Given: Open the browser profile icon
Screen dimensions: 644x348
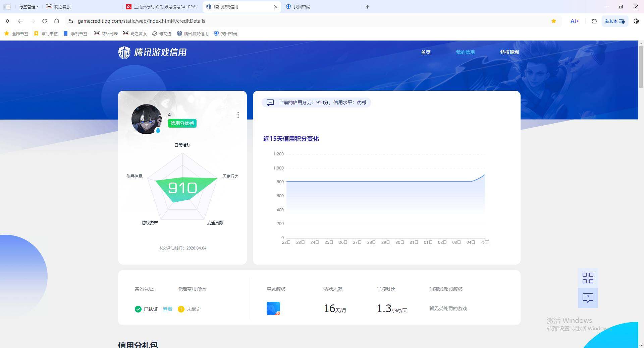Looking at the screenshot, I should point(636,21).
